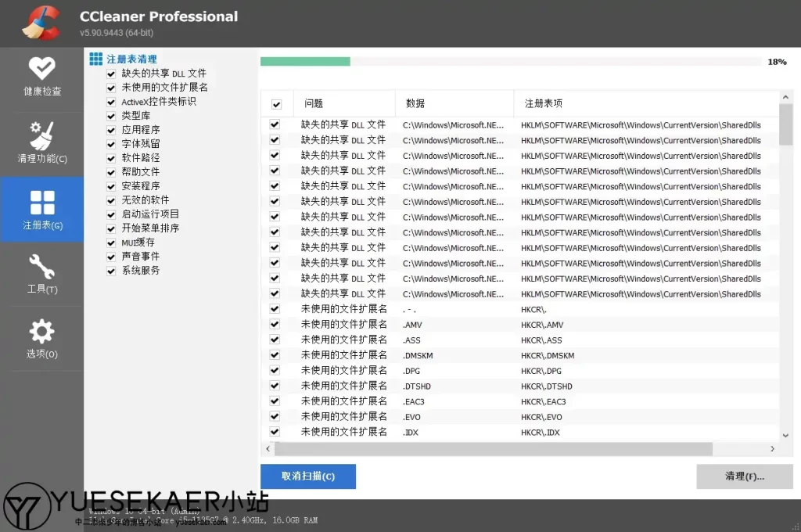Viewport: 801px width, 532px height.
Task: Open the 工具(T) tools section
Action: pos(42,274)
